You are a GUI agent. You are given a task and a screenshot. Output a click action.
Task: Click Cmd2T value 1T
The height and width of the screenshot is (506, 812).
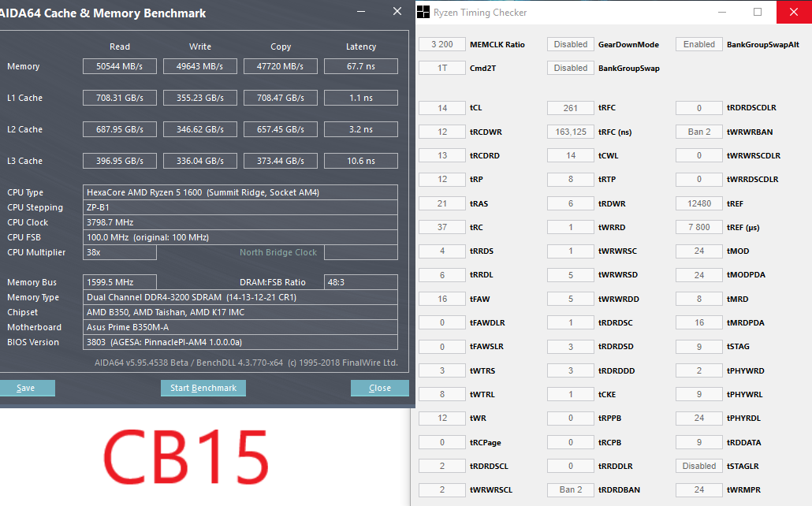(x=441, y=68)
